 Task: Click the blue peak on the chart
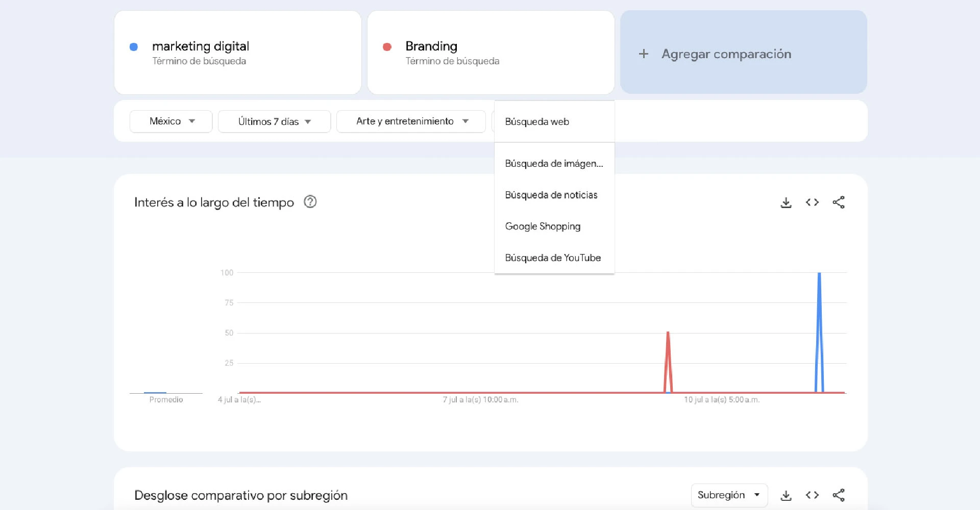819,274
